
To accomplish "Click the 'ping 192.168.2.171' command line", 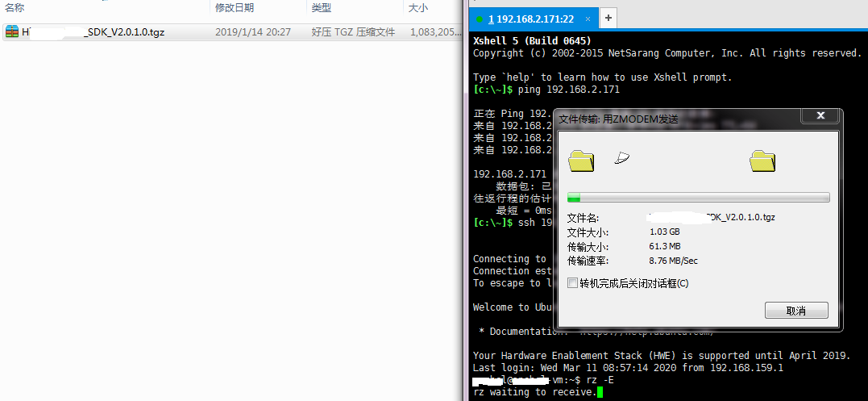I will [x=546, y=90].
